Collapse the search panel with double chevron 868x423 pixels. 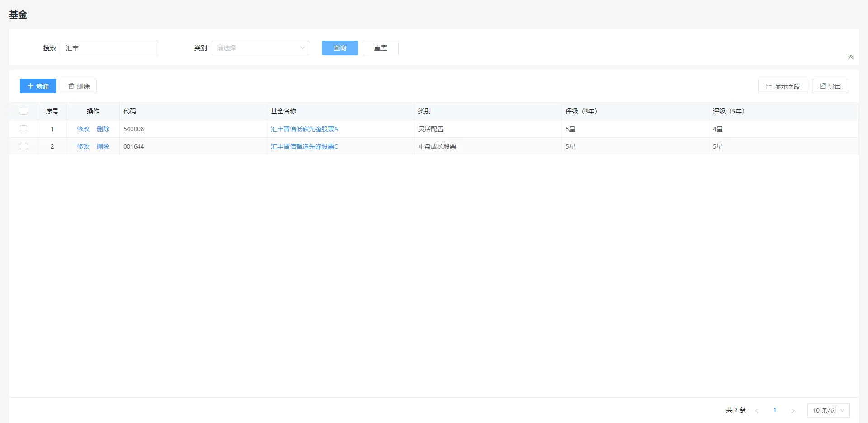850,57
